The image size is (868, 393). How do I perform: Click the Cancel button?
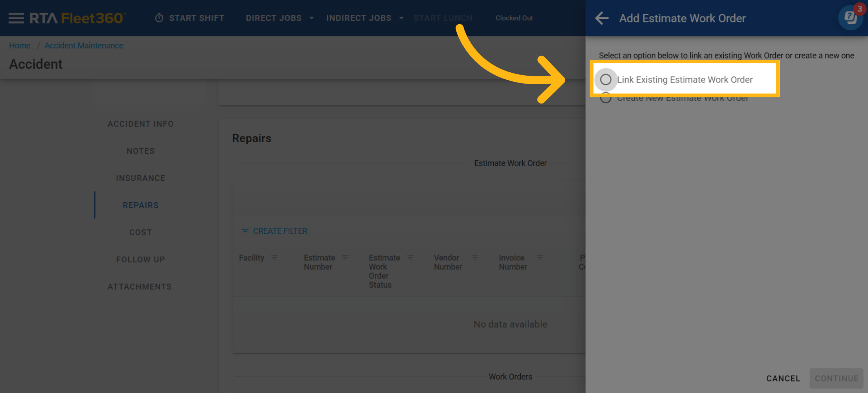pyautogui.click(x=783, y=379)
